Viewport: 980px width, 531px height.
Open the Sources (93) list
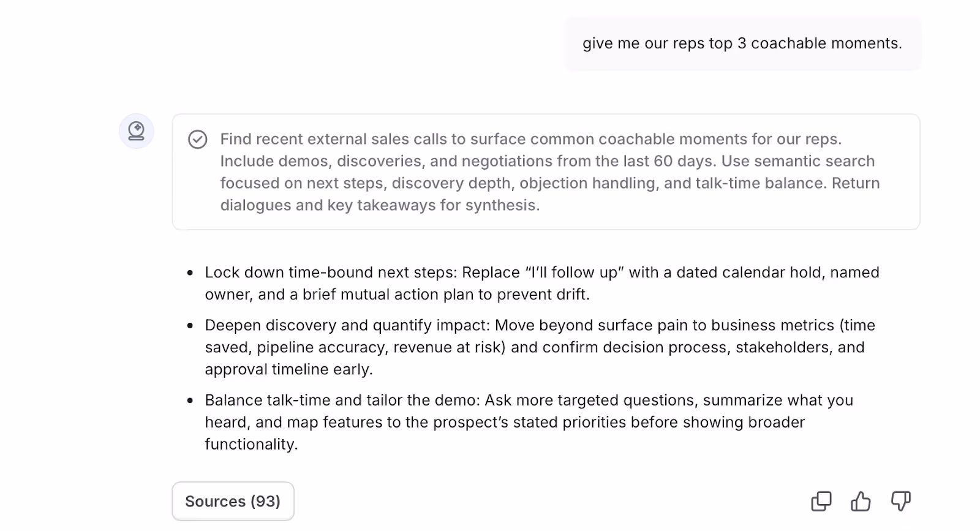click(233, 501)
